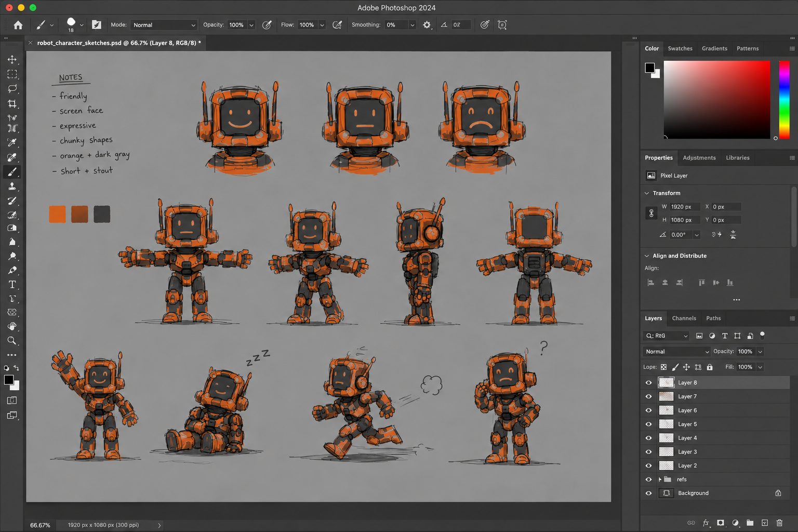The height and width of the screenshot is (532, 798).
Task: Open the brush Mode dropdown
Action: coord(164,25)
